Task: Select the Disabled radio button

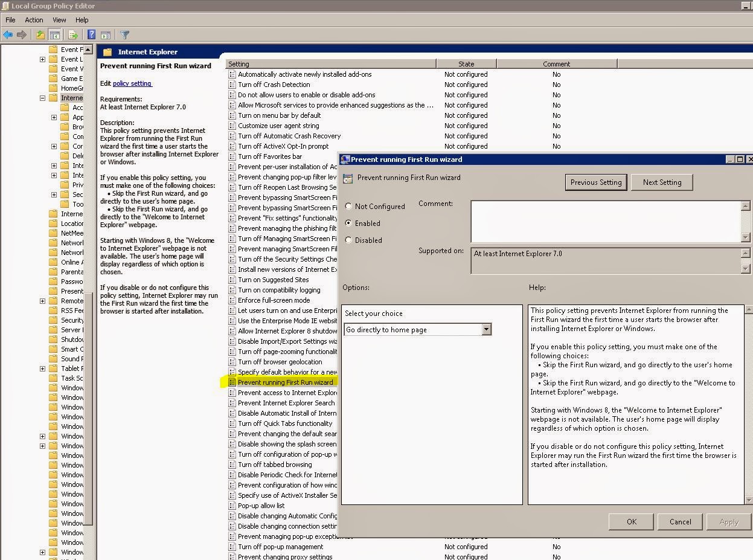Action: point(348,240)
